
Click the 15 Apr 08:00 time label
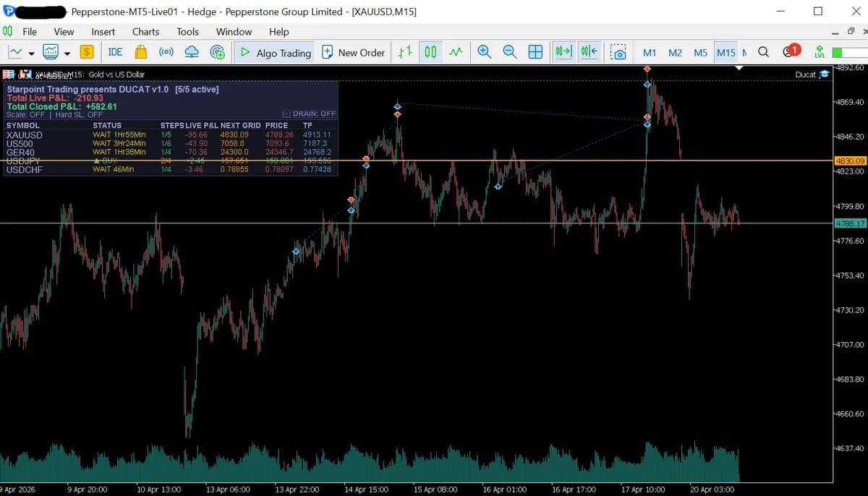[435, 489]
